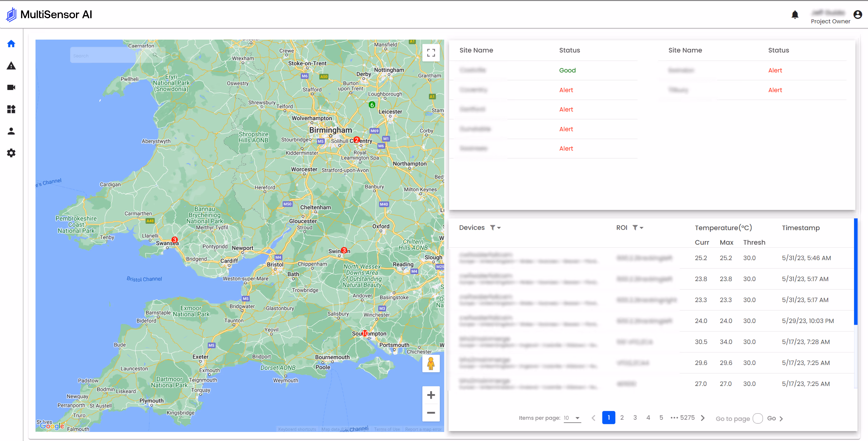Click the next page chevron

[x=703, y=418]
